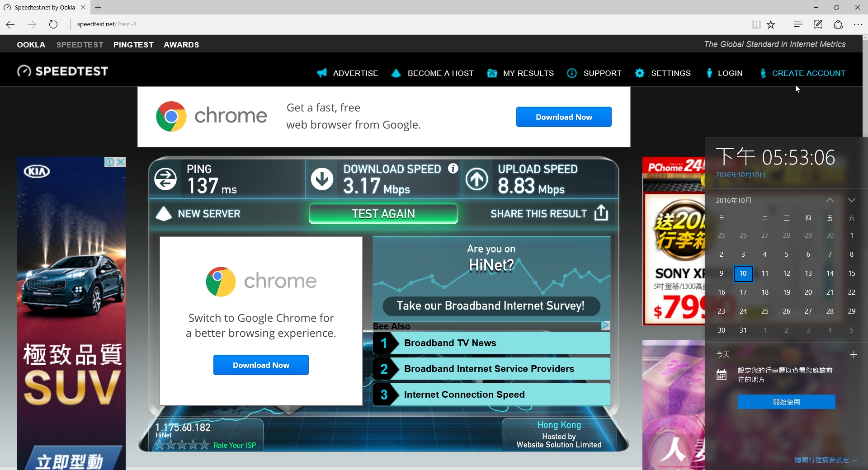Click the 2016年10月 month header

[x=734, y=200]
